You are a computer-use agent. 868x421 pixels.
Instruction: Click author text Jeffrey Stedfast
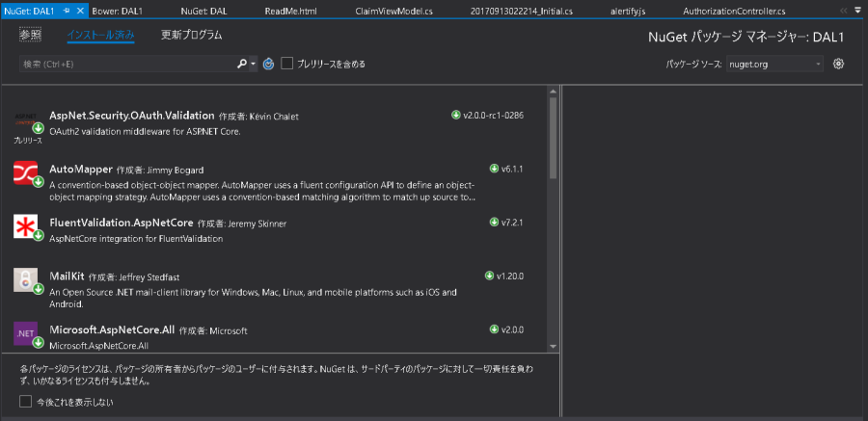149,277
